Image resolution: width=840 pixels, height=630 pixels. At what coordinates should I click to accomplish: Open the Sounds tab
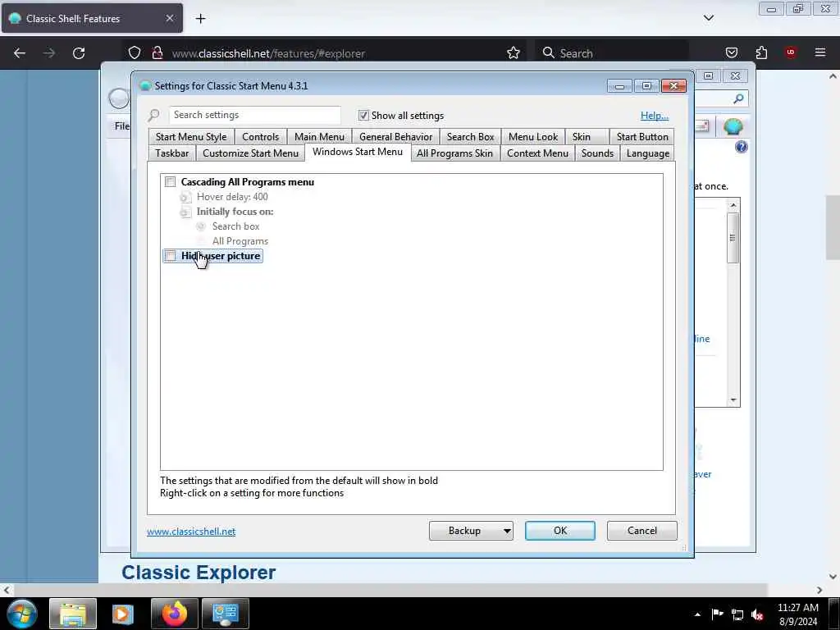597,153
